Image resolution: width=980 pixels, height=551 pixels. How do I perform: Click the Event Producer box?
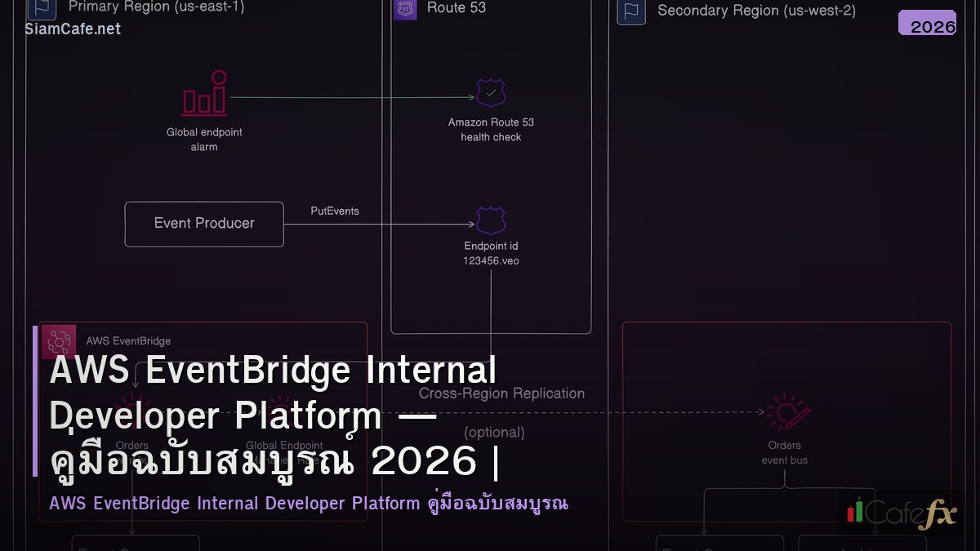pyautogui.click(x=204, y=224)
